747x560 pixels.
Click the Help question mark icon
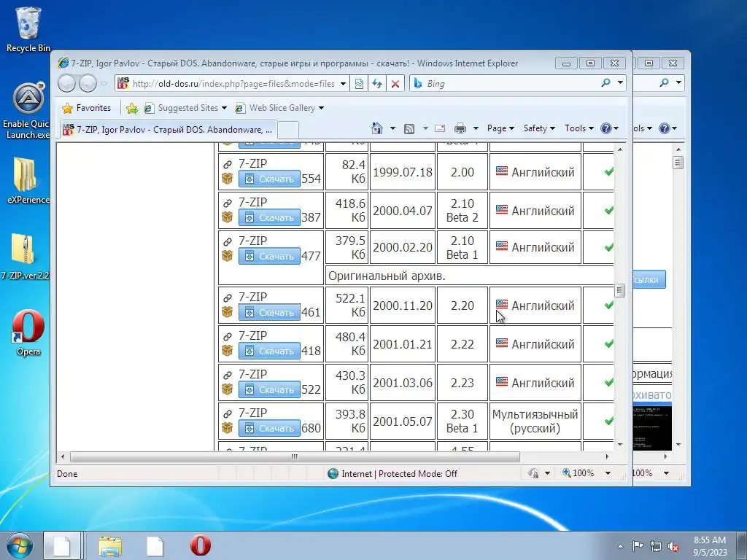coord(606,128)
